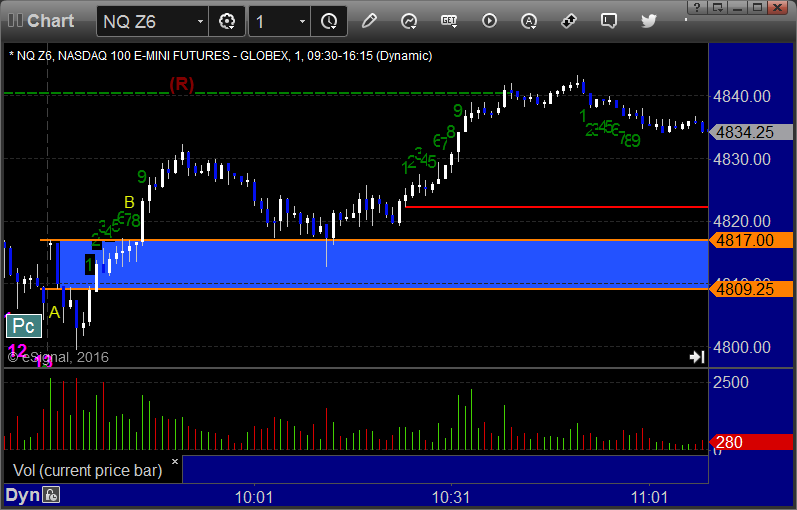Click the replay play button icon

[x=489, y=21]
